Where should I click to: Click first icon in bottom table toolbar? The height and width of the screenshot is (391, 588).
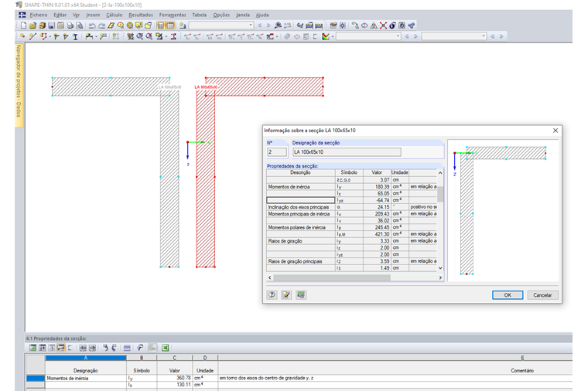[x=33, y=348]
